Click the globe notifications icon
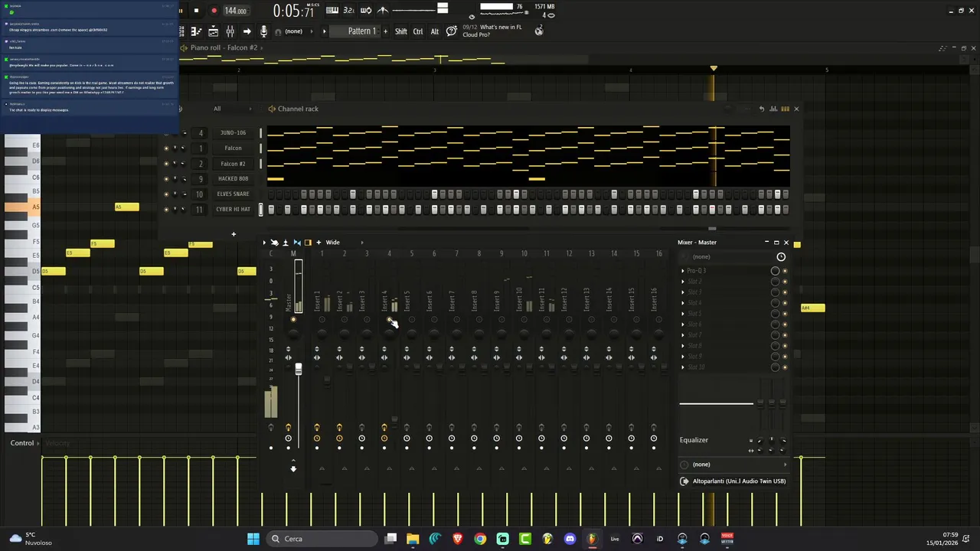980x551 pixels. point(539,31)
